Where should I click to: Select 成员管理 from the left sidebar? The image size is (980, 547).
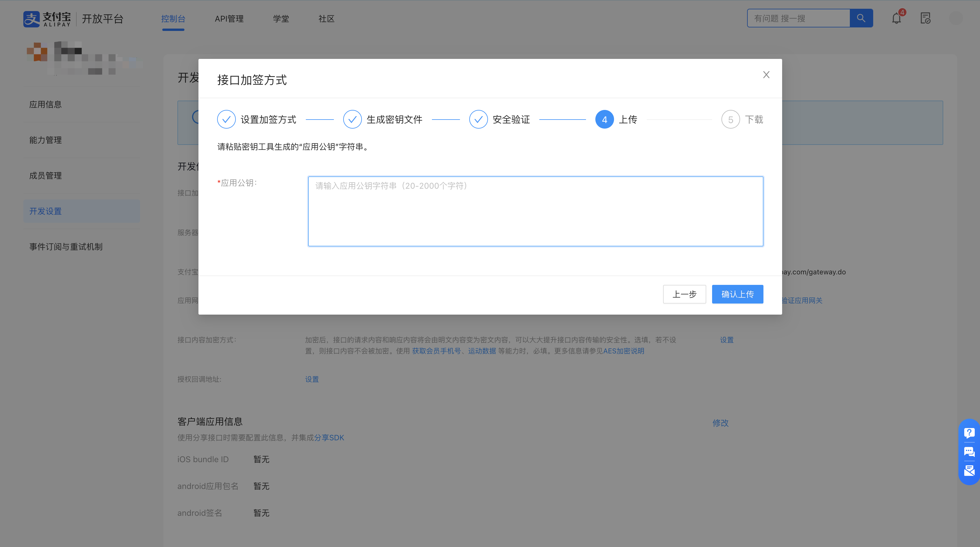[45, 175]
